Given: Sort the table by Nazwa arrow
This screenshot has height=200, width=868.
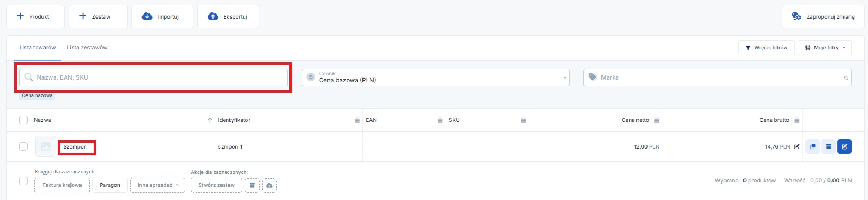Looking at the screenshot, I should pos(210,120).
